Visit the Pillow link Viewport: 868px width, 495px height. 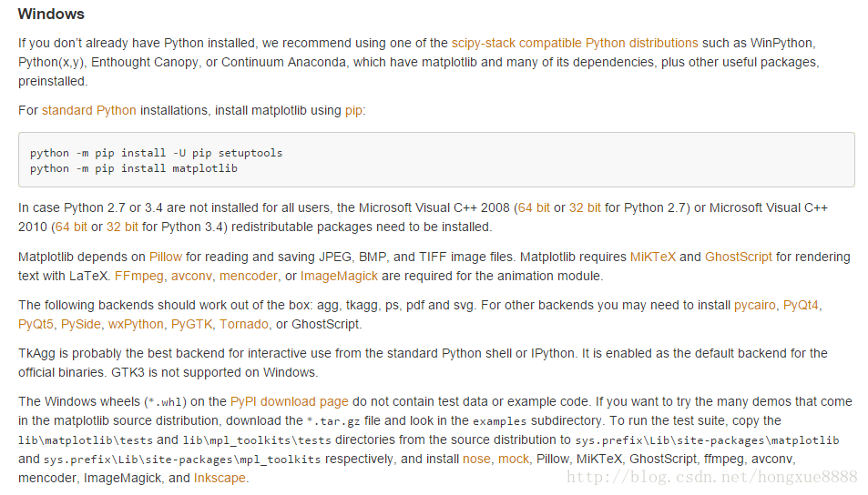coord(166,258)
